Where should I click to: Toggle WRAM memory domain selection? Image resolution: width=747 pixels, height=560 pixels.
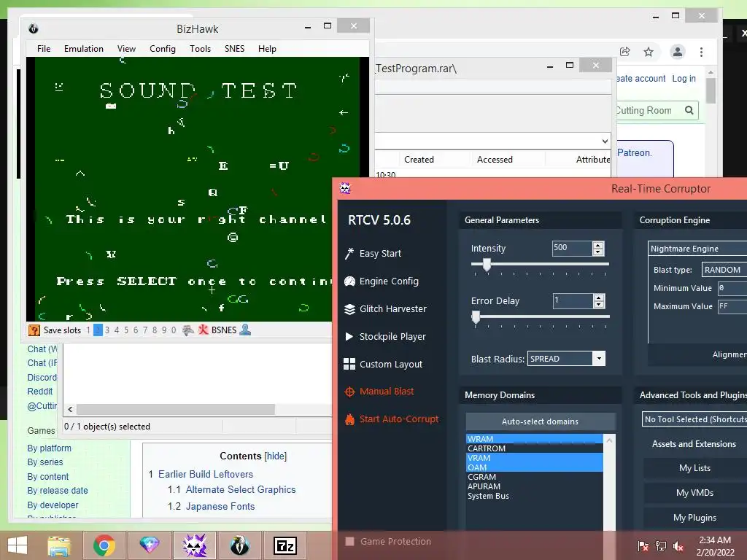click(534, 439)
